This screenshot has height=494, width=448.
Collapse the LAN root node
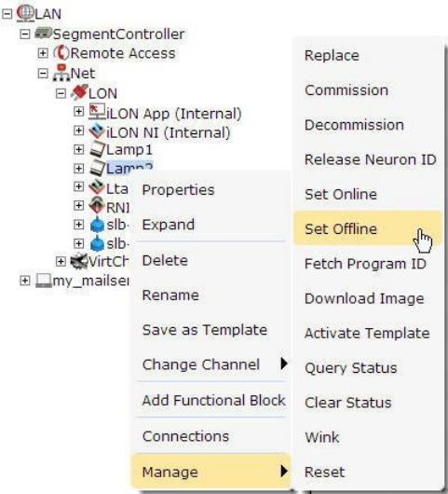click(7, 14)
